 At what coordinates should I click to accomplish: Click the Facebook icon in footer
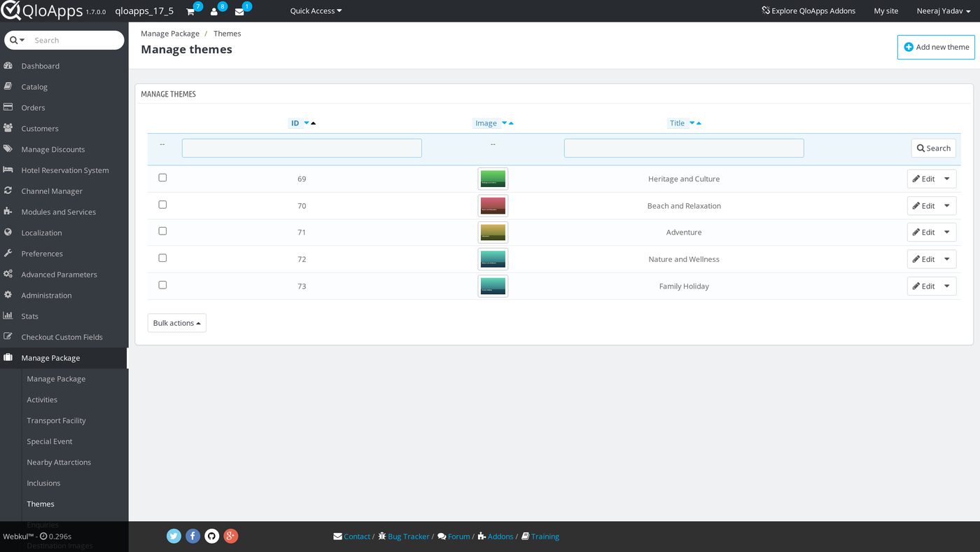tap(193, 536)
